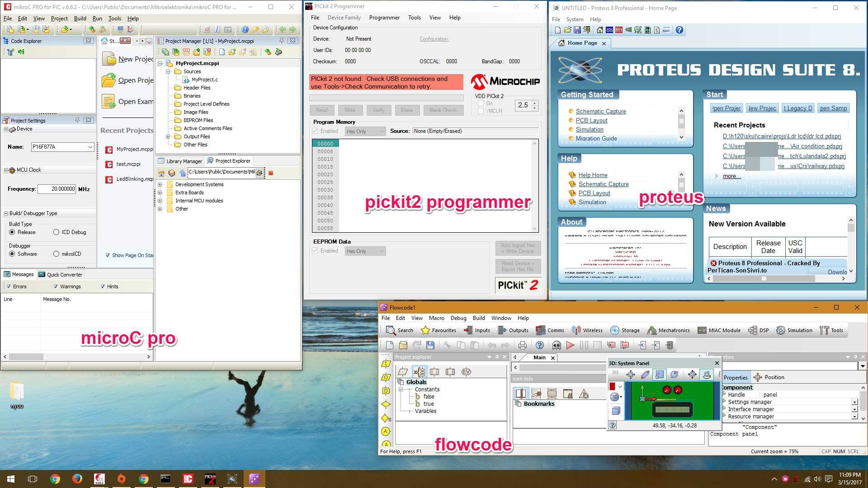Open the P16F877A device name dropdown
Screen dimensions: 868x488
point(90,147)
